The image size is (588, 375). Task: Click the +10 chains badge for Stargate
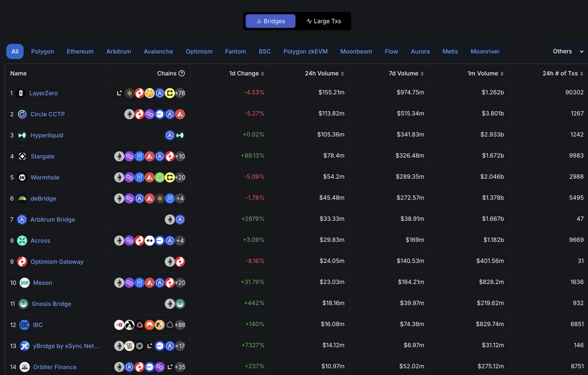click(180, 156)
